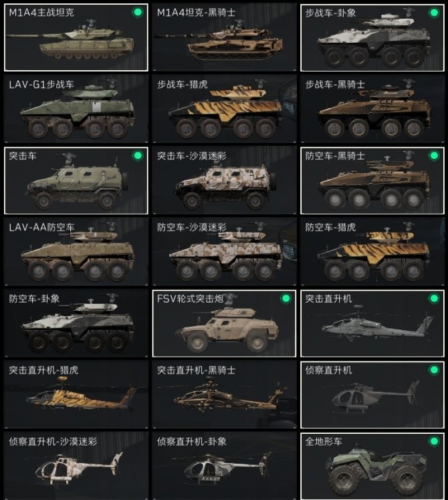Select the M1A4主战坦克 vehicle card
The image size is (448, 500).
click(76, 37)
